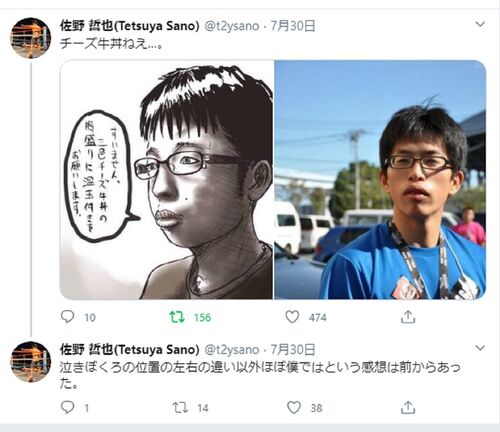The height and width of the screenshot is (432, 500).
Task: Open share icon on the second tweet
Action: tap(408, 407)
